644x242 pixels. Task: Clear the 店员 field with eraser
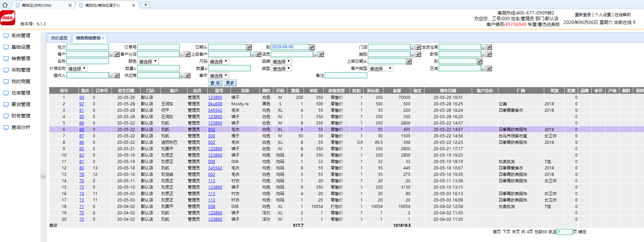tap(321, 54)
